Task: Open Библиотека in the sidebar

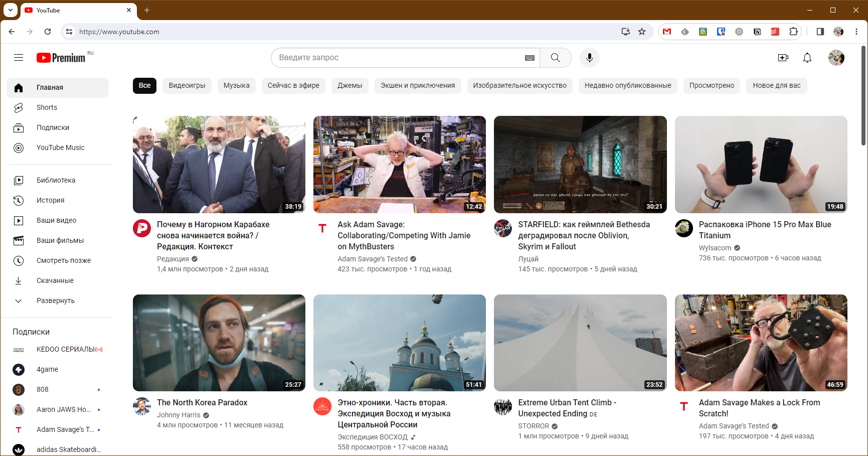Action: 58,180
